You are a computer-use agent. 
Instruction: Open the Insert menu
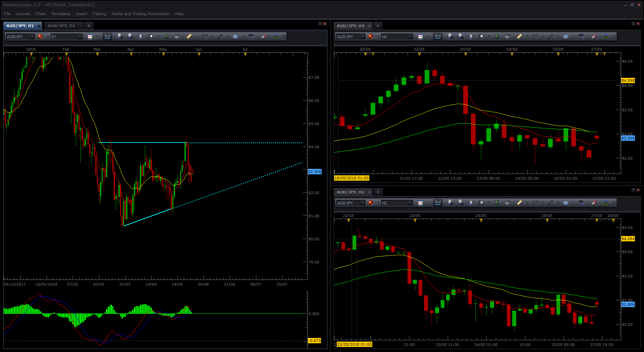pyautogui.click(x=82, y=14)
